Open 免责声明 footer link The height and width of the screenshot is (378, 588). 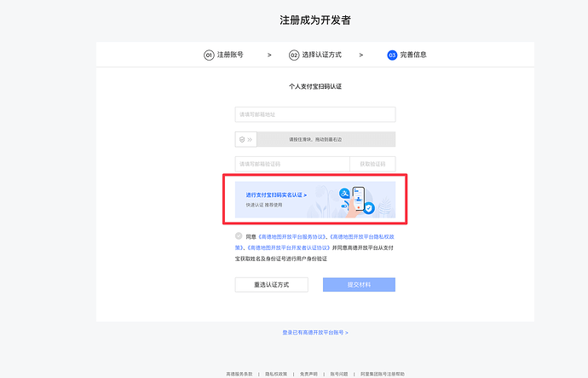coord(308,375)
